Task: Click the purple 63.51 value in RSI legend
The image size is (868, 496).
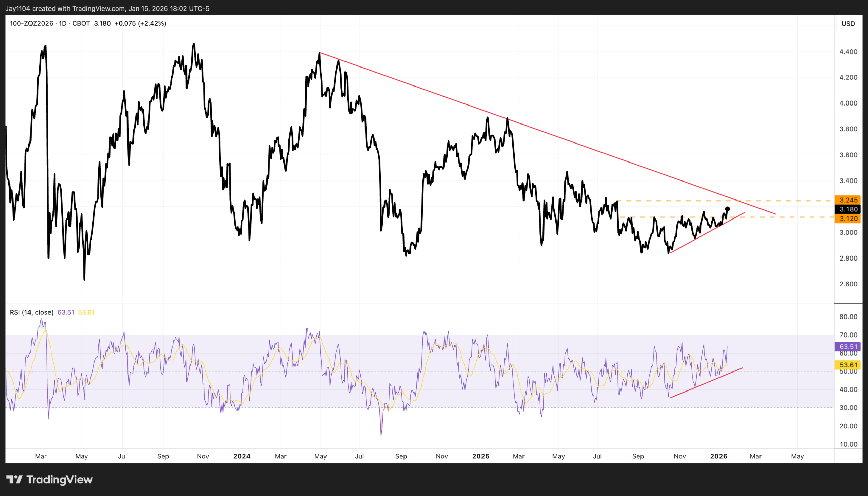Action: point(66,312)
